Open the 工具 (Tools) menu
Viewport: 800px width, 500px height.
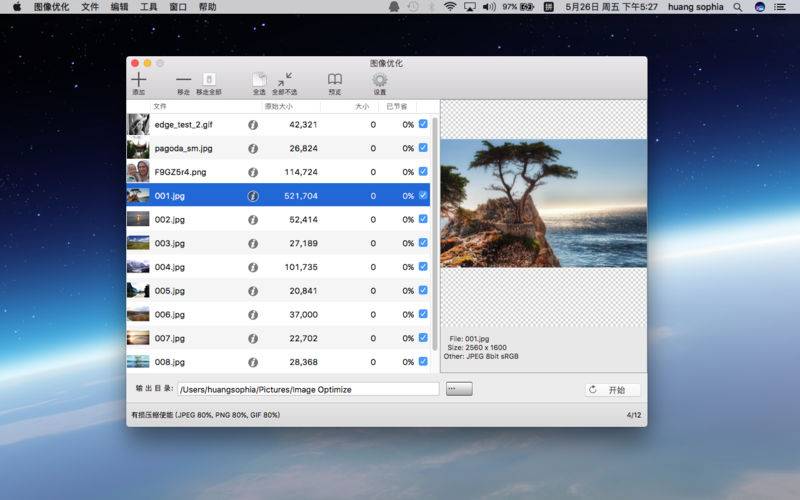click(x=148, y=7)
